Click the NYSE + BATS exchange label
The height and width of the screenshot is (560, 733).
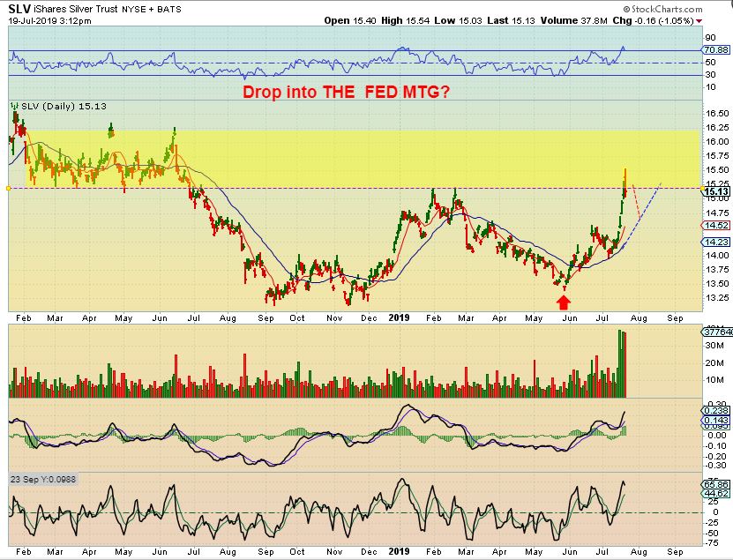click(x=152, y=10)
